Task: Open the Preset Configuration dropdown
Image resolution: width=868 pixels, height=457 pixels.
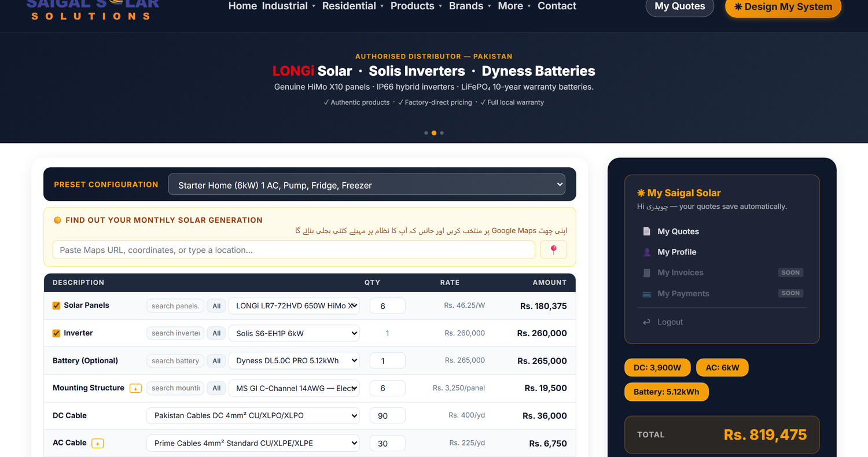Action: click(367, 185)
